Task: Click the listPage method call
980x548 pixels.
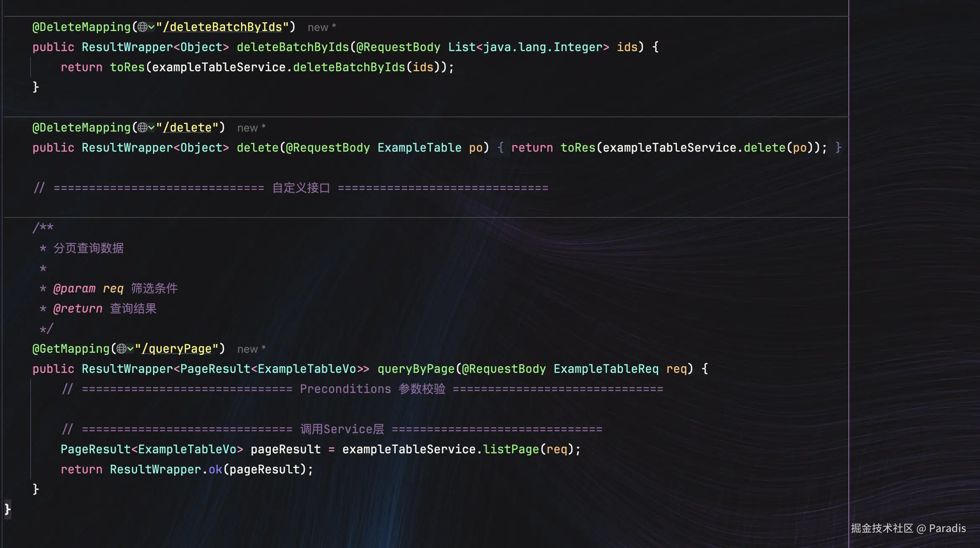Action: click(511, 450)
